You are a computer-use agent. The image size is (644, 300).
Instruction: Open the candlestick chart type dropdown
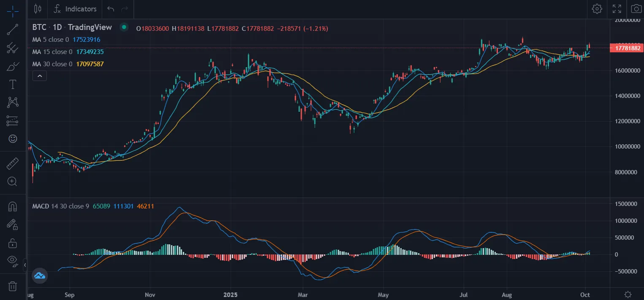pos(38,9)
